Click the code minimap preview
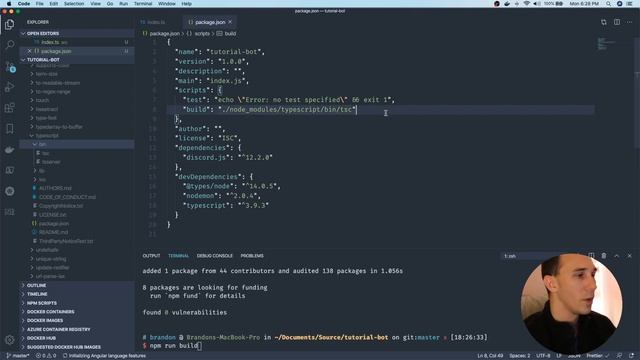640x360 pixels. click(606, 44)
